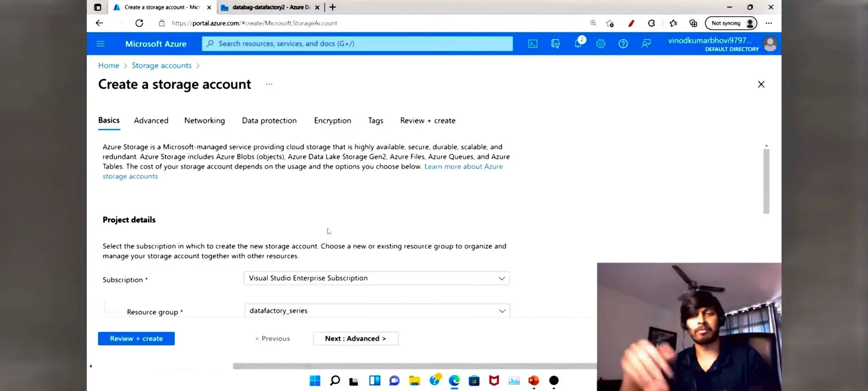868x391 pixels.
Task: Click the Not syncing profile button
Action: tap(731, 23)
